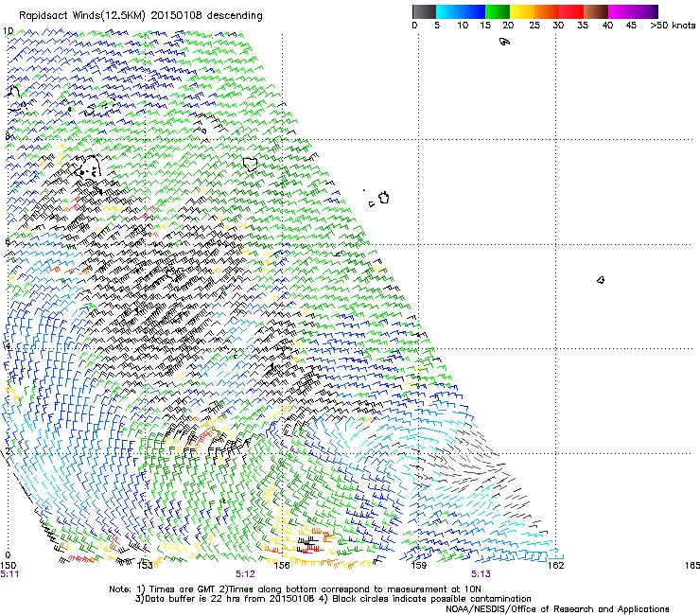Click the longitude label '150'

pos(8,566)
